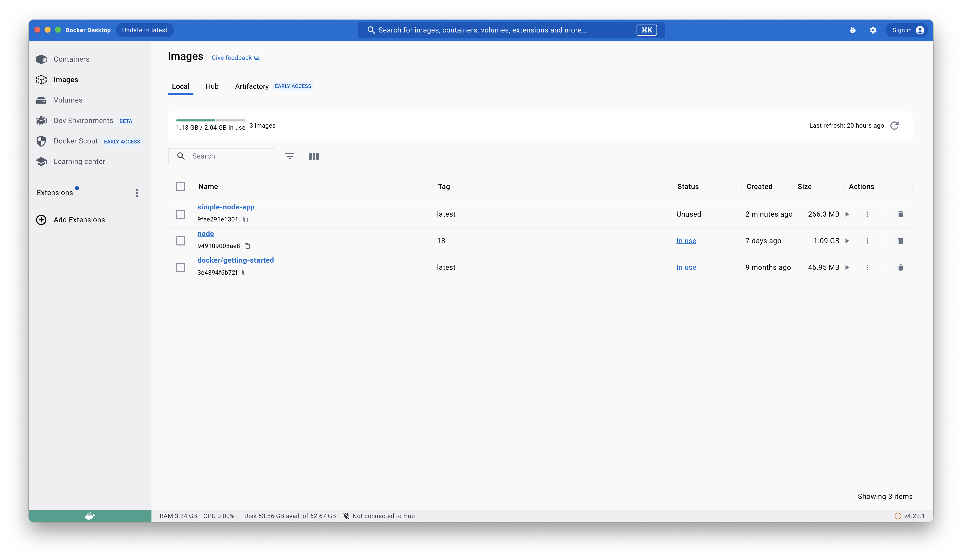Click the Extensions heading
The image size is (962, 560).
pyautogui.click(x=54, y=193)
